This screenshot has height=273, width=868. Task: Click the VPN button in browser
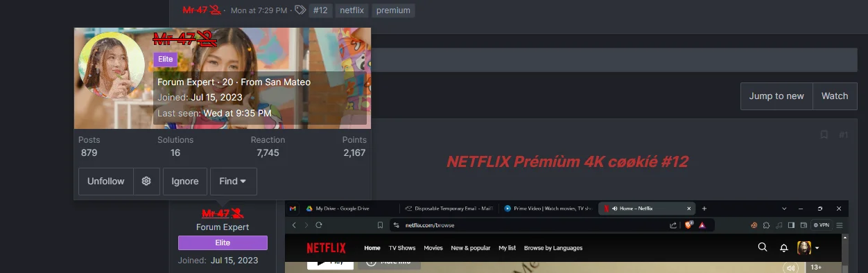pyautogui.click(x=822, y=225)
